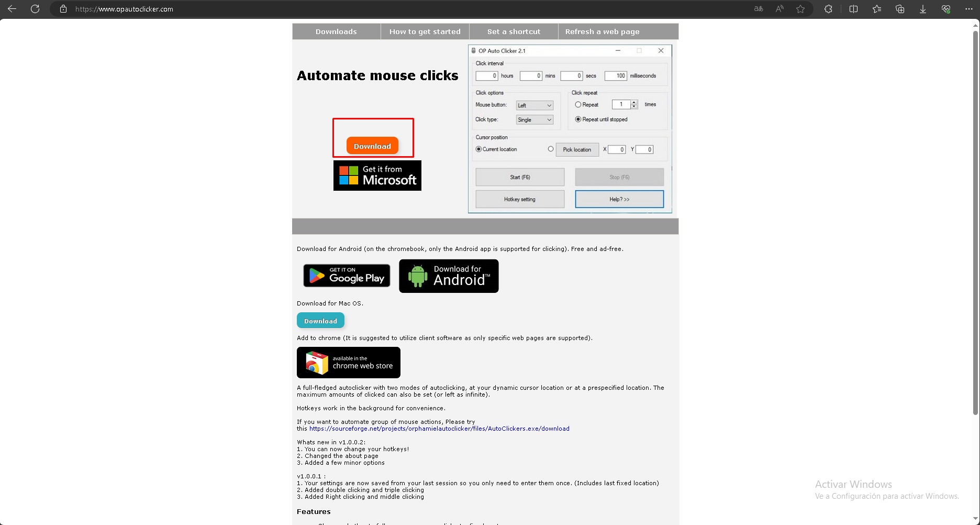Click the orange Download button
This screenshot has width=980, height=525.
[x=372, y=146]
